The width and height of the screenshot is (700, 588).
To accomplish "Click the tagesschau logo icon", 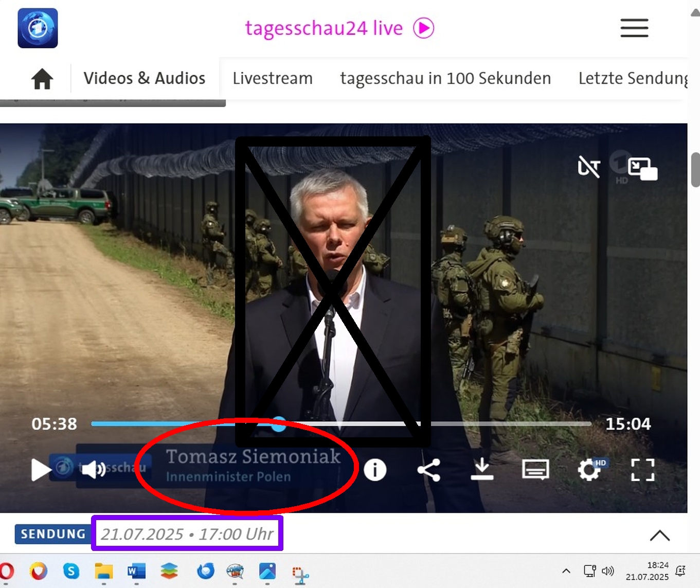I will (x=38, y=28).
